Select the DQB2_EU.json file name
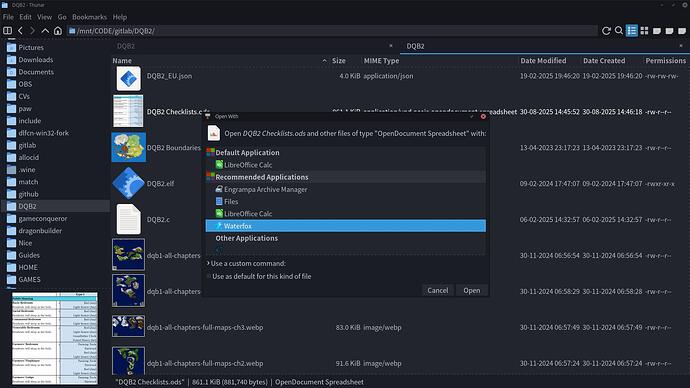690x388 pixels. pyautogui.click(x=169, y=76)
